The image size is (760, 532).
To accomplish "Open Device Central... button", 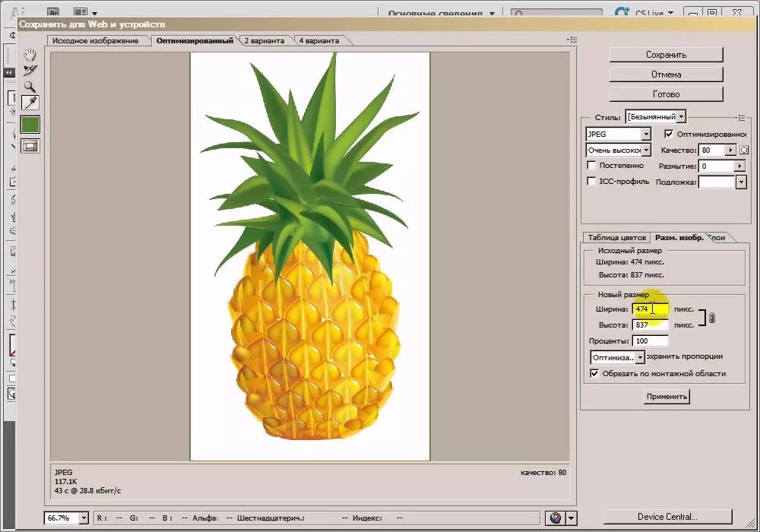I will click(667, 517).
